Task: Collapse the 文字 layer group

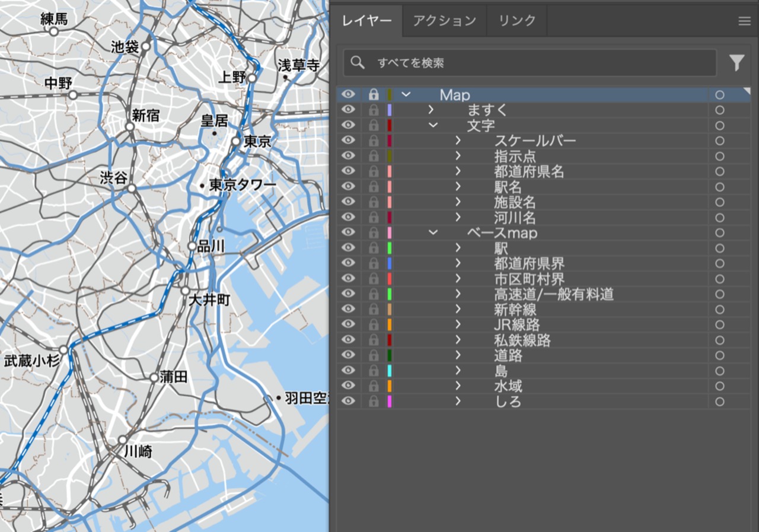Action: 433,125
